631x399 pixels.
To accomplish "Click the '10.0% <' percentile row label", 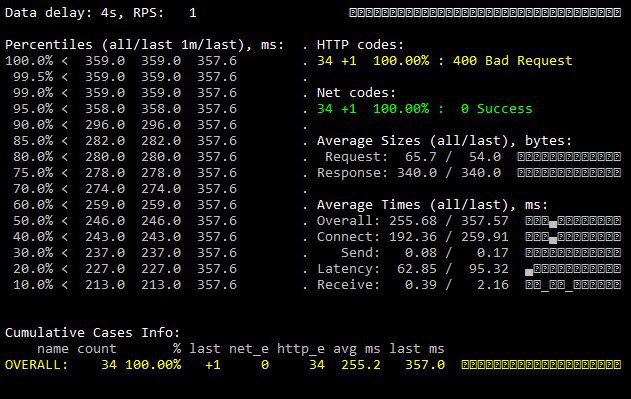I will click(41, 285).
